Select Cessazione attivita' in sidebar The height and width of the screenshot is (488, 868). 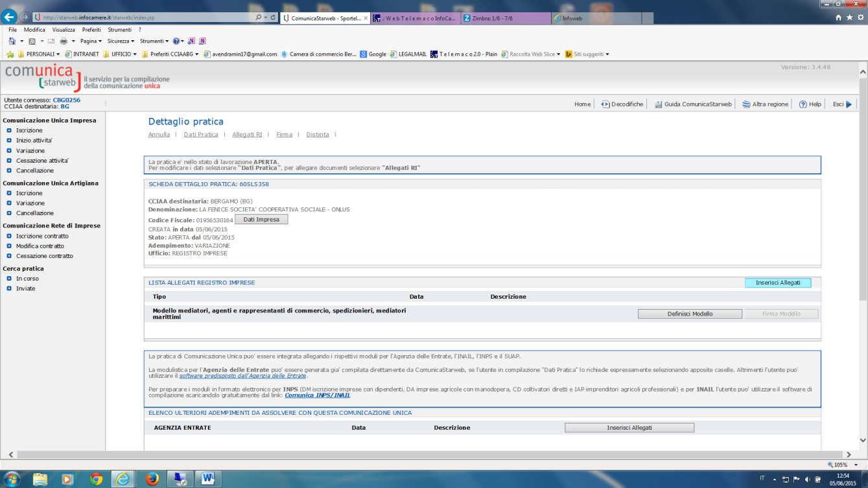[x=42, y=161]
